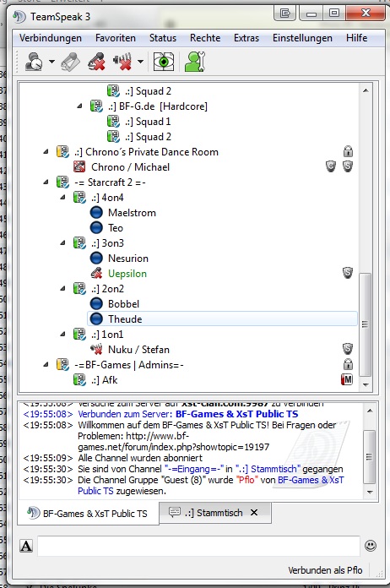Toggle speaker mute in toolbar
Image resolution: width=390 pixels, height=588 pixels.
(122, 62)
